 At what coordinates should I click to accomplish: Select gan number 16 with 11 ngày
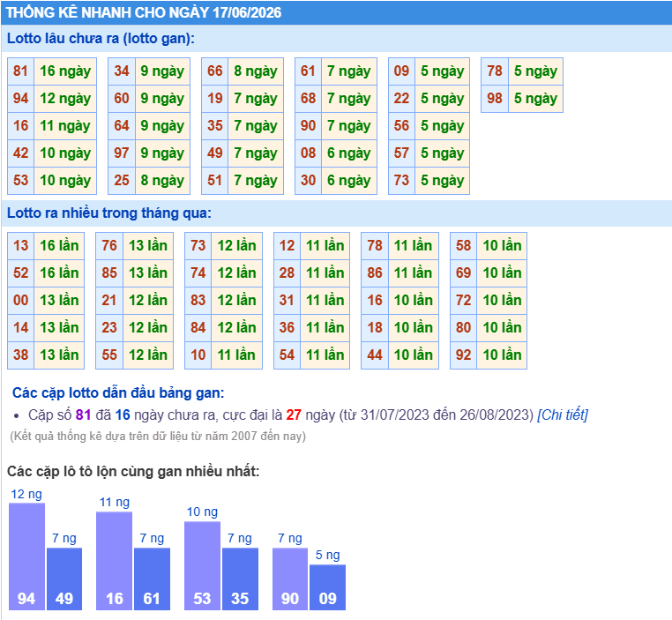tap(20, 126)
